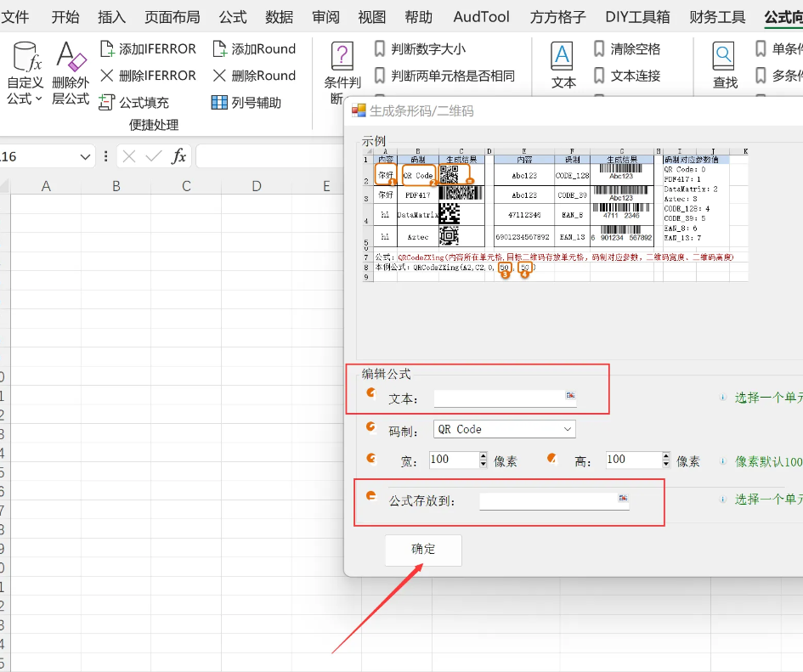This screenshot has width=803, height=672.
Task: Switch to the AudTool tab
Action: point(481,17)
